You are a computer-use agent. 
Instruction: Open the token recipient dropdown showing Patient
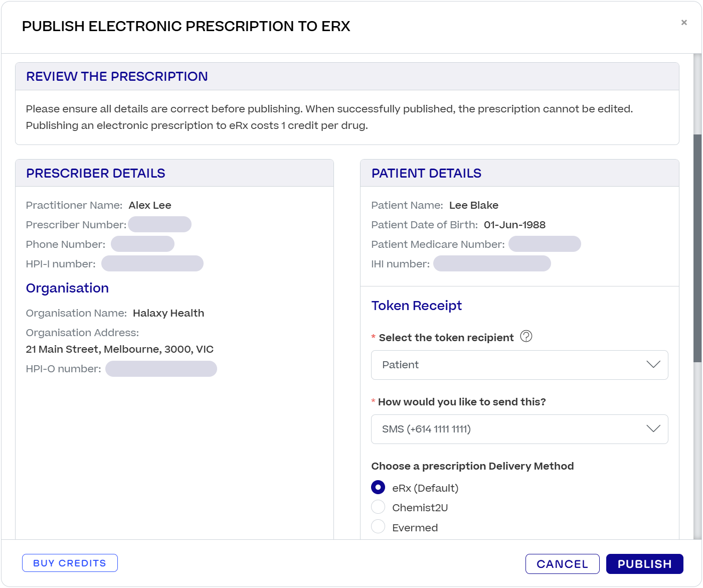pyautogui.click(x=519, y=365)
